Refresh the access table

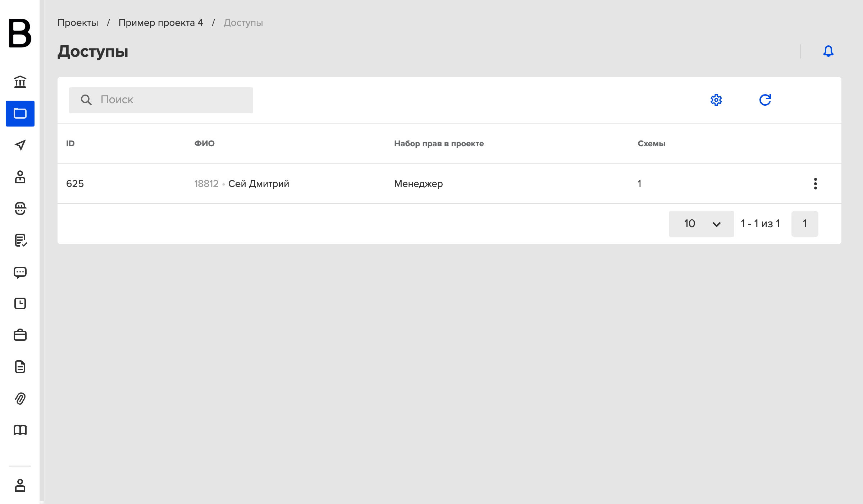pos(765,100)
